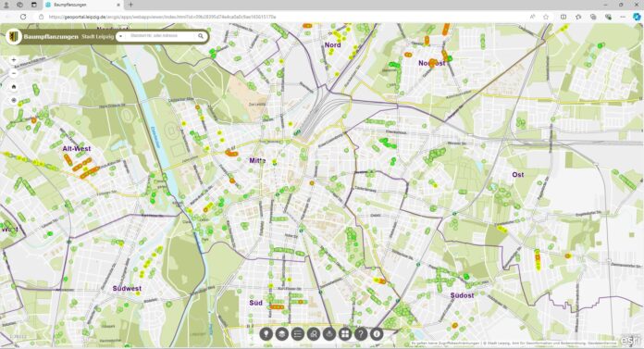Return to the default map extent

point(14,87)
